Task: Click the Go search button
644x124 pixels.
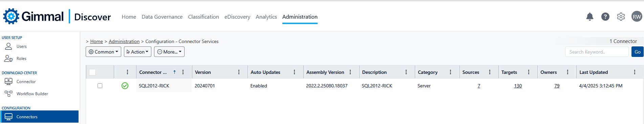Action: pyautogui.click(x=638, y=52)
